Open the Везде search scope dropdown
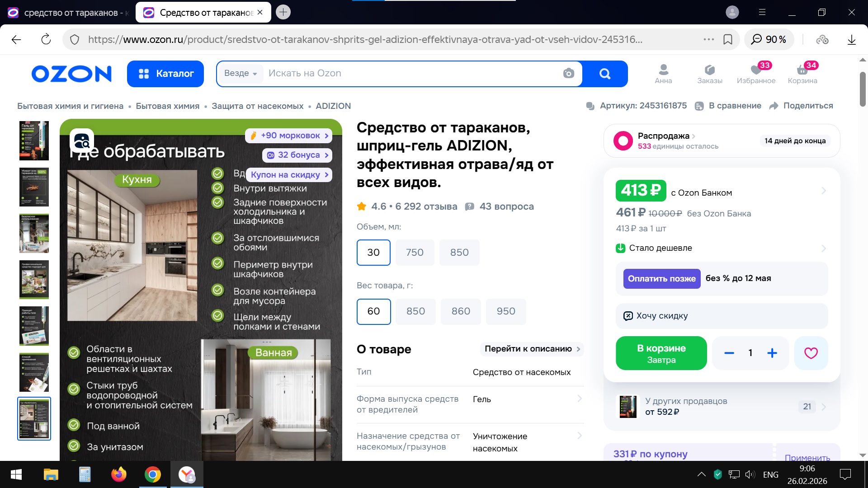Image resolution: width=868 pixels, height=488 pixels. click(241, 73)
